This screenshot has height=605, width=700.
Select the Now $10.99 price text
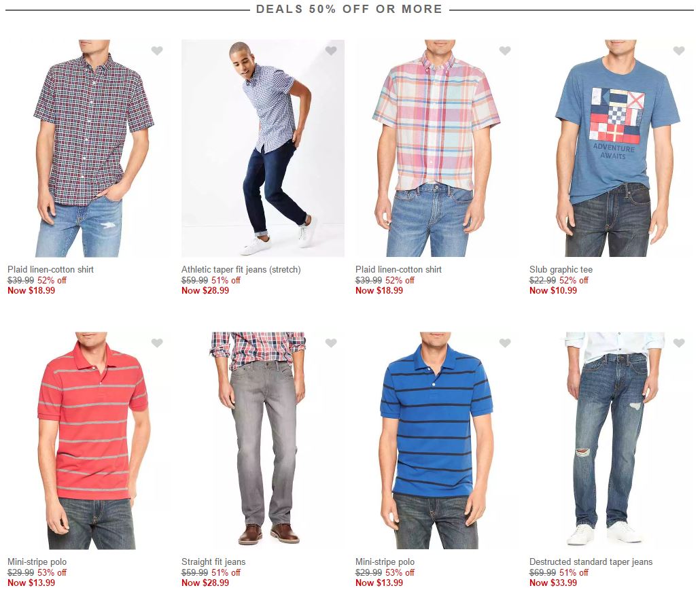pos(553,291)
